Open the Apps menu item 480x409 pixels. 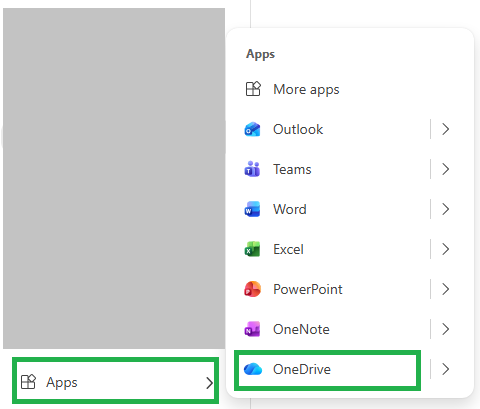115,380
